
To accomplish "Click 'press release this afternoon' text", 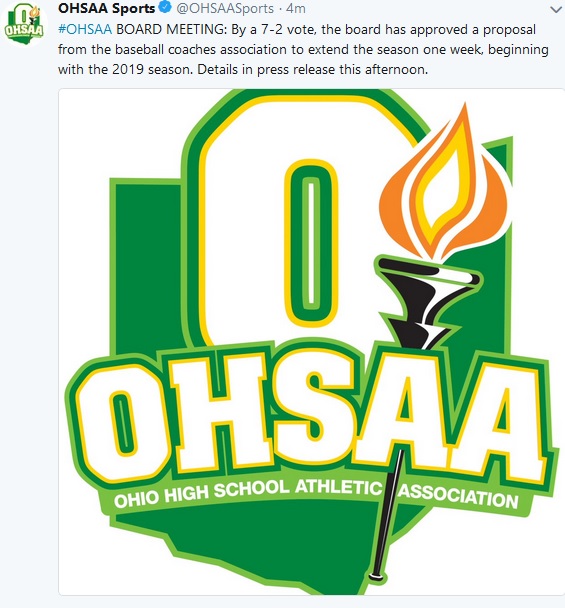I will [342, 69].
